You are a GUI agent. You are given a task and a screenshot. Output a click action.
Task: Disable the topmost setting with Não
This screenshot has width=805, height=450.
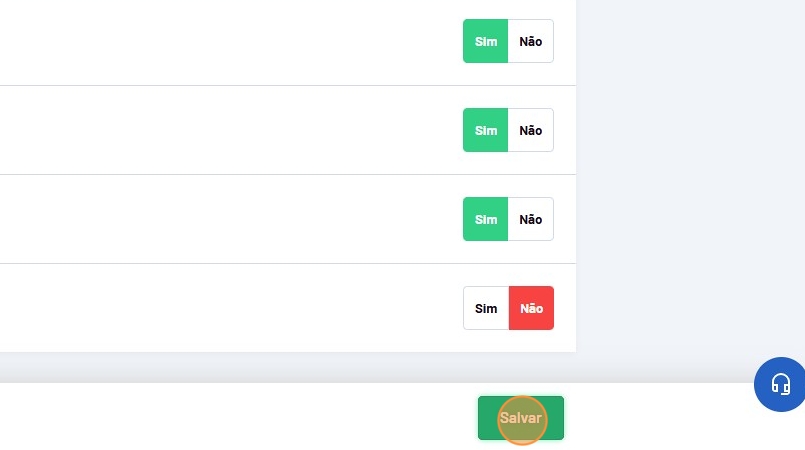(x=531, y=41)
